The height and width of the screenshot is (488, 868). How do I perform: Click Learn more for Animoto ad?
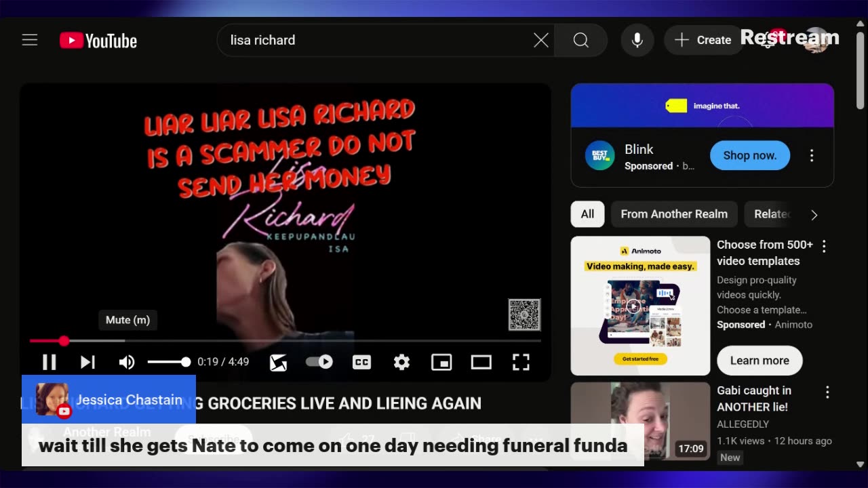click(759, 361)
